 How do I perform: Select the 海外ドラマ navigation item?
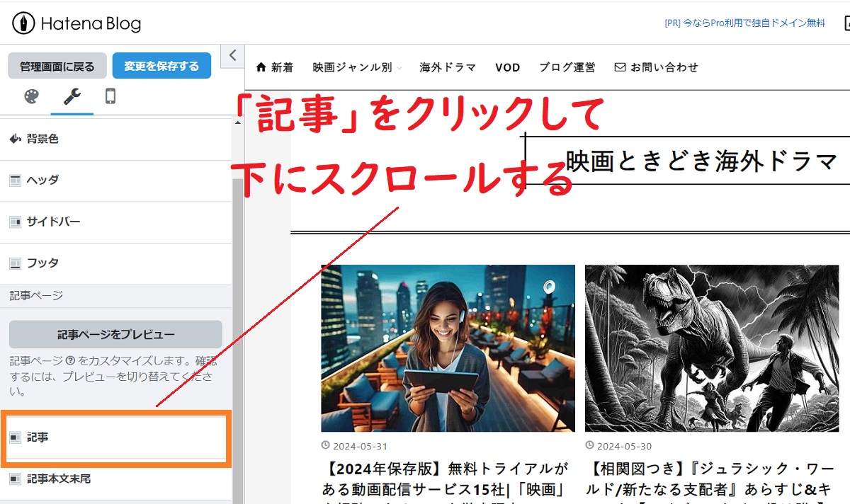pos(448,67)
